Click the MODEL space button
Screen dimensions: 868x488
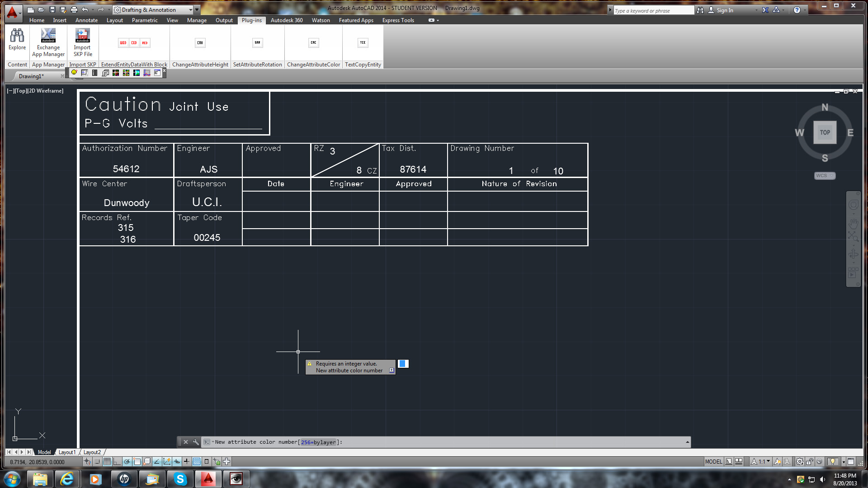click(x=713, y=461)
